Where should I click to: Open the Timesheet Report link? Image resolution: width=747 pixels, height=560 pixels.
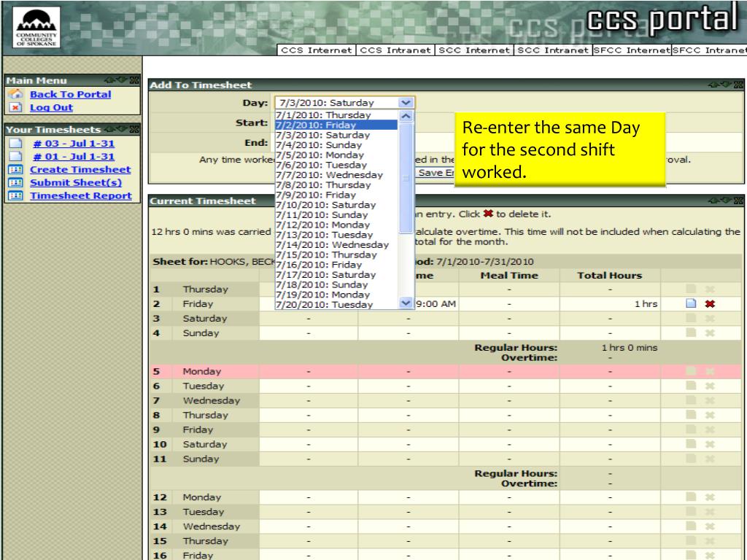coord(81,195)
